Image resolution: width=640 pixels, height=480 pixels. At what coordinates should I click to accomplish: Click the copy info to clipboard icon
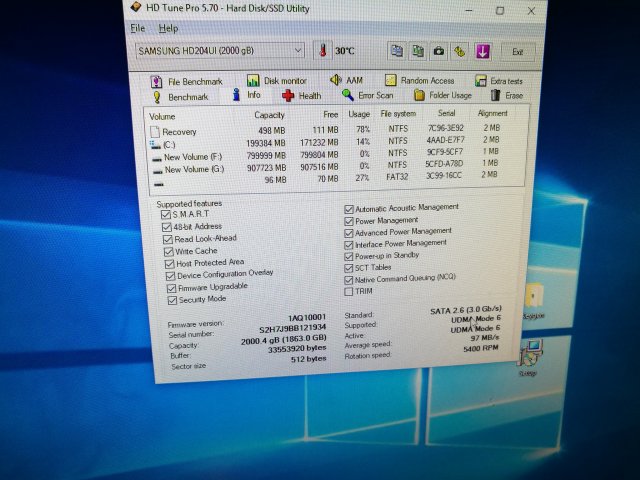[396, 51]
